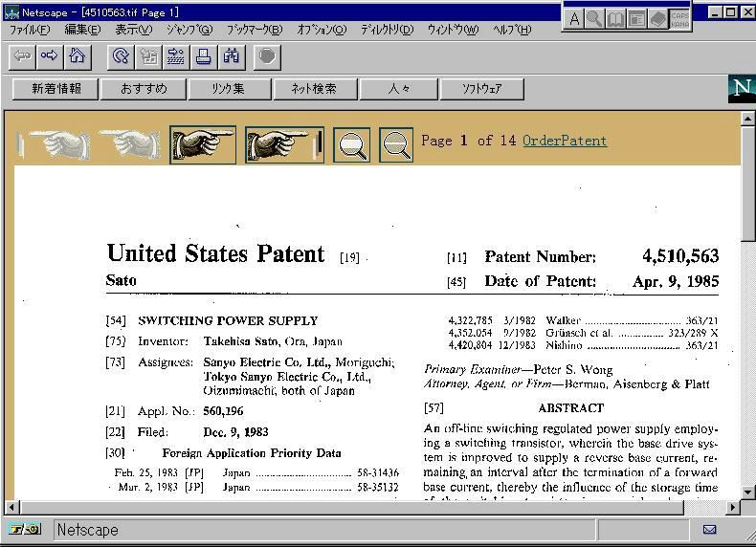Viewport: 756px width, 547px height.
Task: Click the Find binoculars toolbar icon
Action: pos(231,56)
